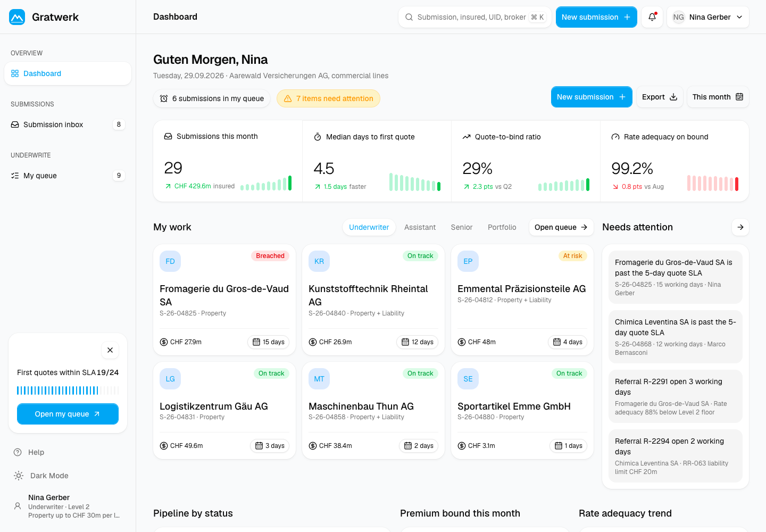Open Referral R-2294 attention item

(x=676, y=456)
